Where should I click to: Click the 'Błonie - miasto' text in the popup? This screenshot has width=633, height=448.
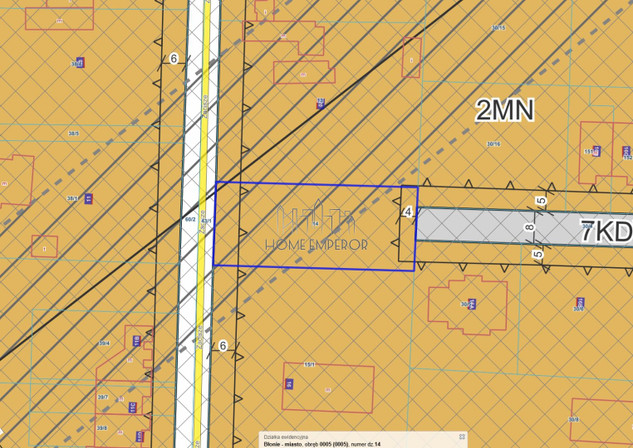pyautogui.click(x=284, y=443)
